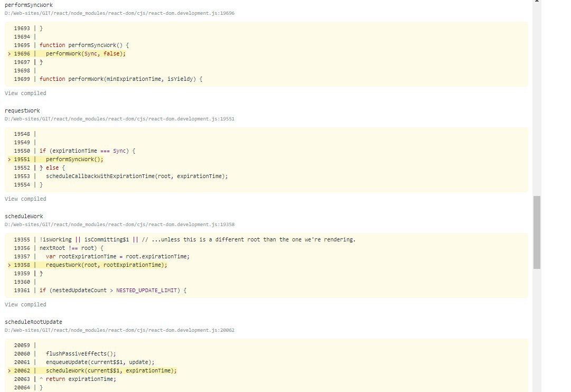This screenshot has width=571, height=392.
Task: Click the requestWork stack frame title
Action: pyautogui.click(x=22, y=111)
